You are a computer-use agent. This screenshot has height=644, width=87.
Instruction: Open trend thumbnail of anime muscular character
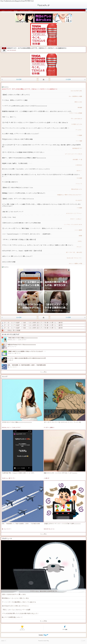[x=65, y=400]
